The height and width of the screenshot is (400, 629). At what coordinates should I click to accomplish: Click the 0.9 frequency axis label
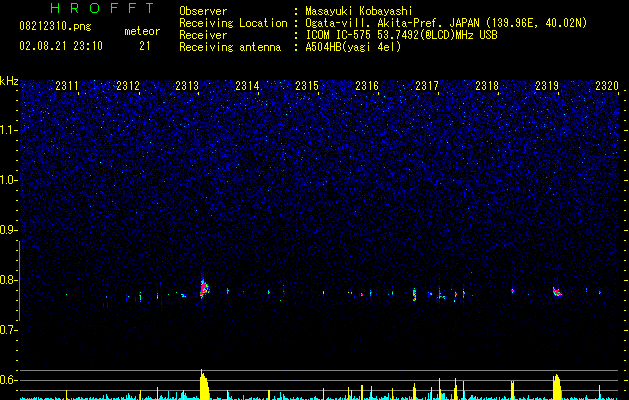click(x=9, y=230)
